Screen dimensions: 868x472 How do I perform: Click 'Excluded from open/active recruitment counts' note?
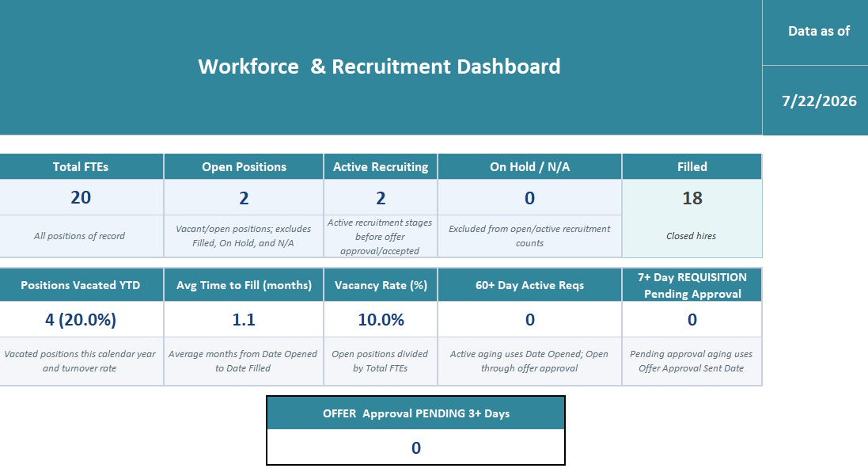coord(530,236)
